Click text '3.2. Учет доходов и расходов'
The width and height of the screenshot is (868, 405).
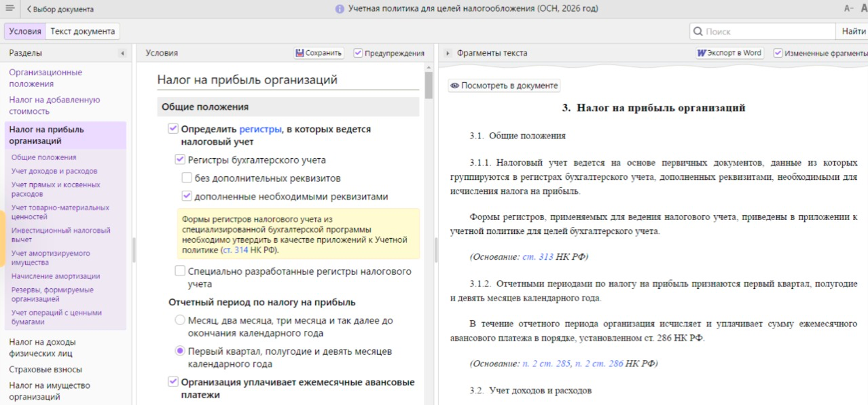pyautogui.click(x=530, y=391)
